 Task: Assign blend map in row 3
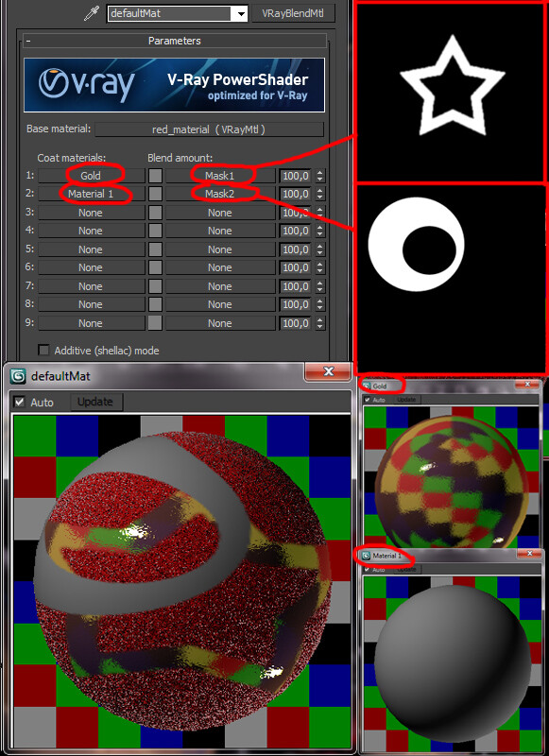click(220, 213)
